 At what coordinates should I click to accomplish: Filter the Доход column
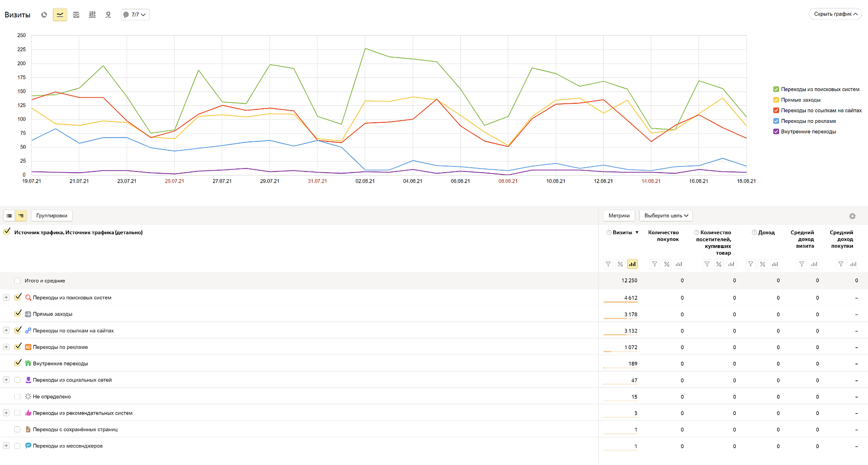tap(750, 264)
